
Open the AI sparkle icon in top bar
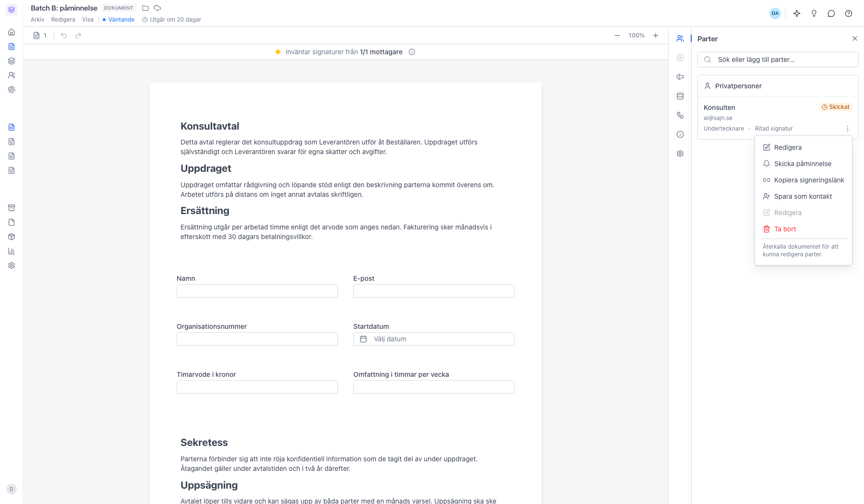tap(797, 13)
